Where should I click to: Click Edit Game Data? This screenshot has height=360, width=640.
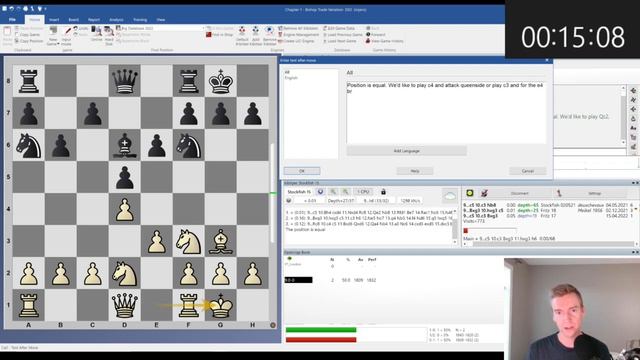click(x=339, y=28)
